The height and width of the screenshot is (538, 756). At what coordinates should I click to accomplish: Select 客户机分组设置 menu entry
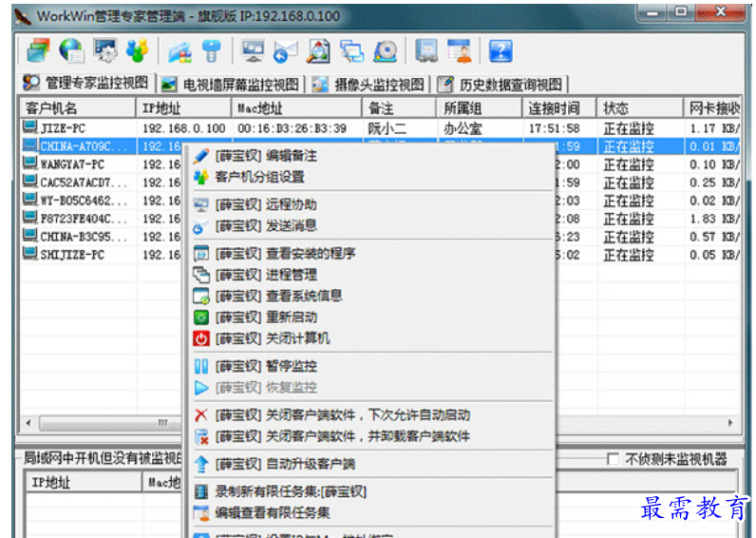tap(369, 177)
